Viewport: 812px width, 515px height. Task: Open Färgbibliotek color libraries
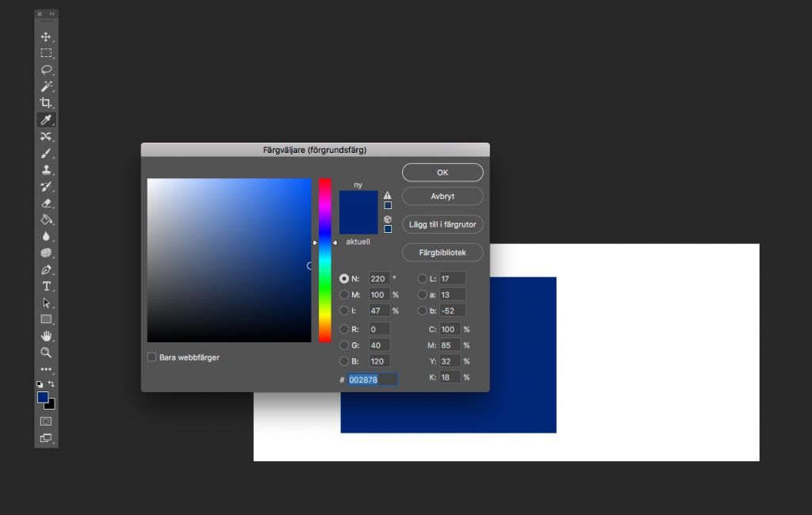(442, 253)
